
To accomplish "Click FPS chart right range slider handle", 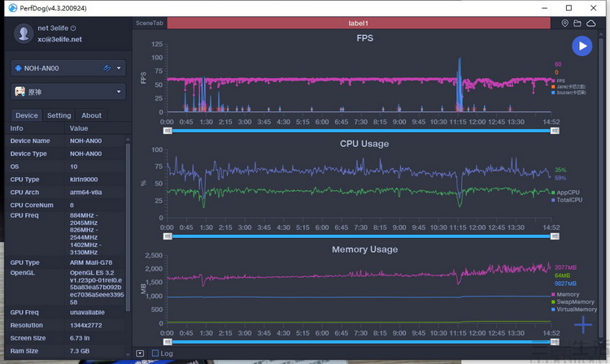I will (556, 131).
